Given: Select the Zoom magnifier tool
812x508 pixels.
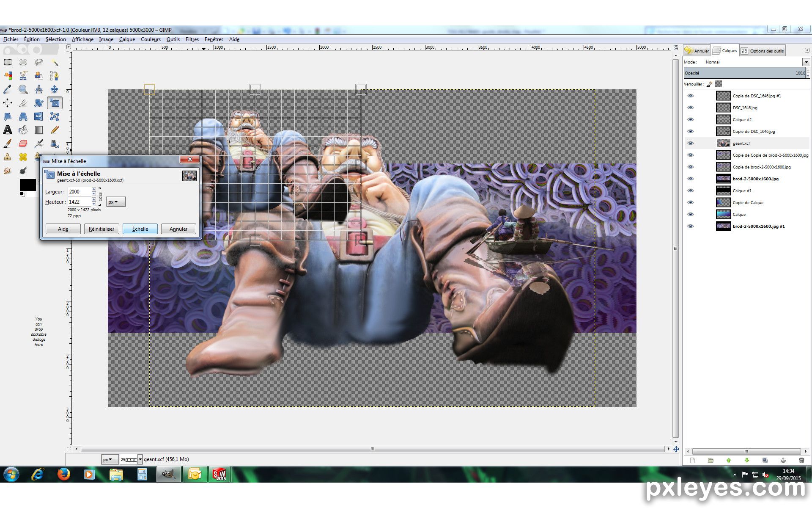Looking at the screenshot, I should click(x=23, y=89).
